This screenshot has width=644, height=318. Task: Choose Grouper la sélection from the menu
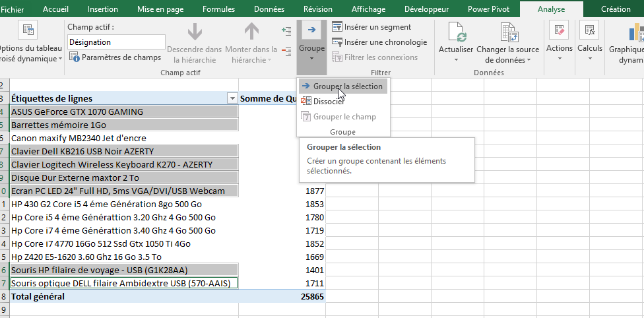[x=343, y=86]
